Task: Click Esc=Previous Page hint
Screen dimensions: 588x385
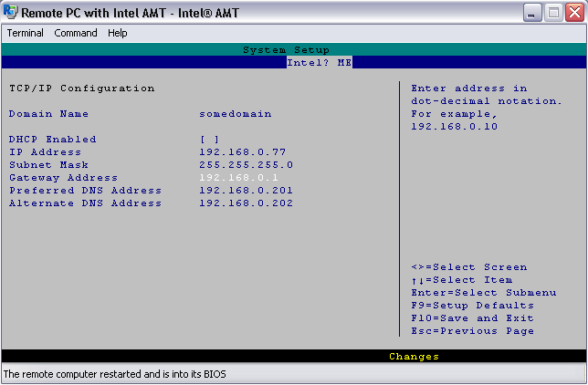Action: tap(472, 331)
